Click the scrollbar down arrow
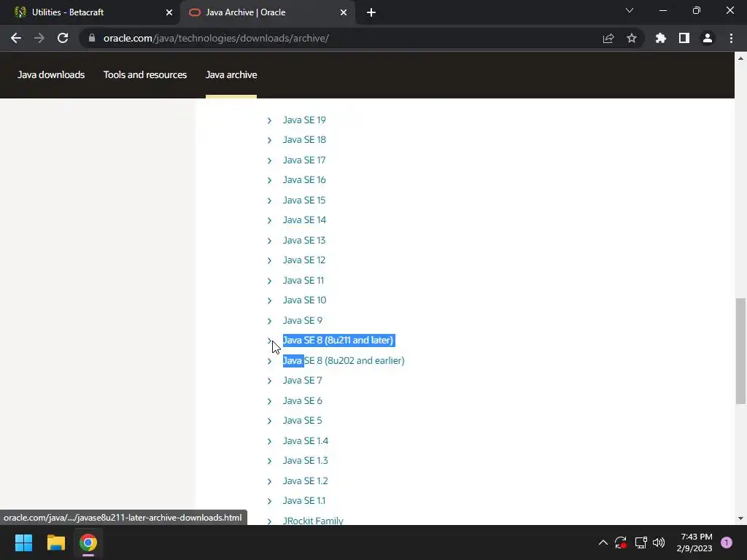The height and width of the screenshot is (560, 747). (x=740, y=518)
